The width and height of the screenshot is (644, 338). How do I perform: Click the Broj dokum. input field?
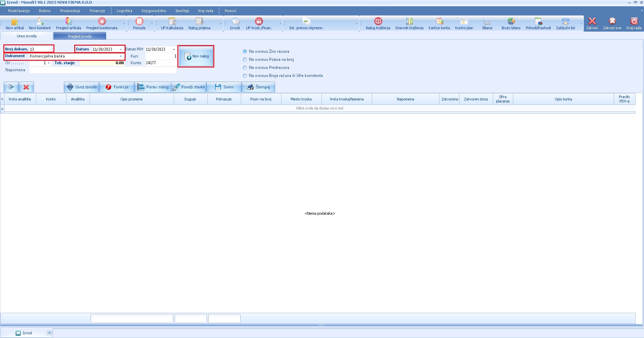(41, 49)
